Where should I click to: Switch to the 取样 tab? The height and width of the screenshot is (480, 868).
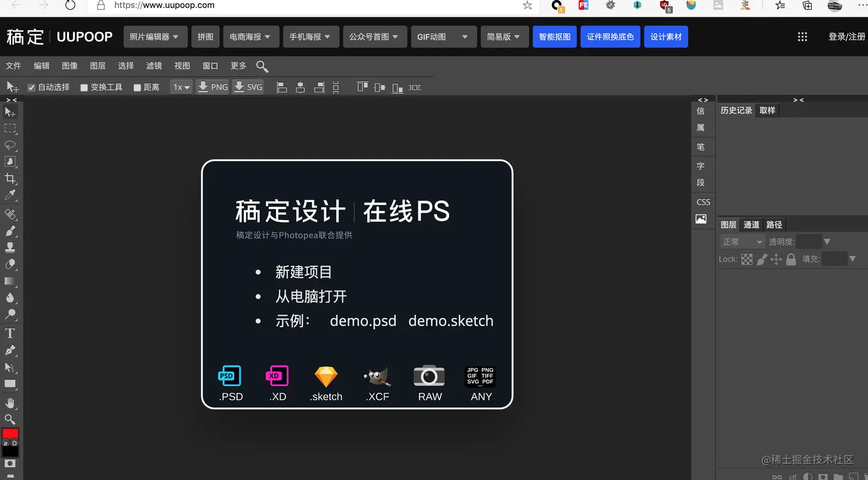click(768, 110)
